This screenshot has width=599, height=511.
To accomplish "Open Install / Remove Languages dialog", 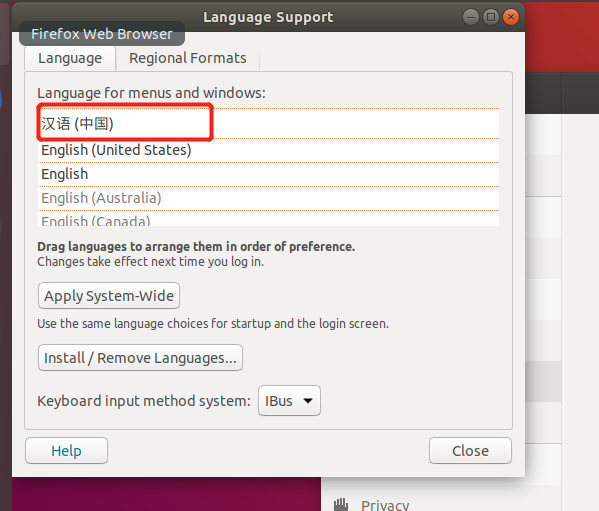I will [140, 357].
